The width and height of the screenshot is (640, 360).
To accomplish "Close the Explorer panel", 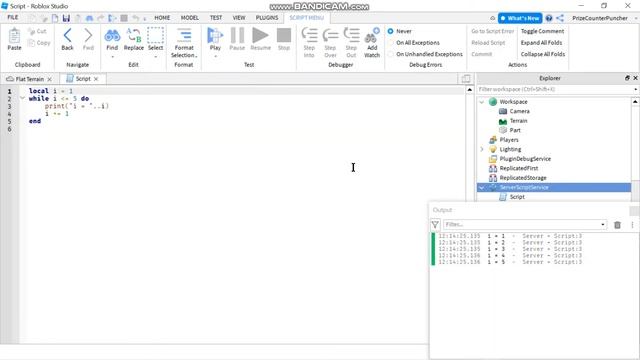I will 635,78.
